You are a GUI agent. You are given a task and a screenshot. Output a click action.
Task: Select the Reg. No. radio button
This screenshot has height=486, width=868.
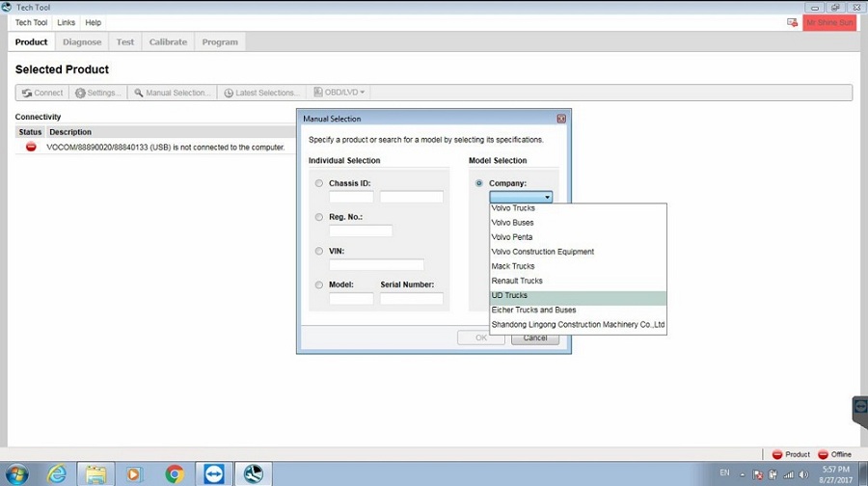pos(319,217)
